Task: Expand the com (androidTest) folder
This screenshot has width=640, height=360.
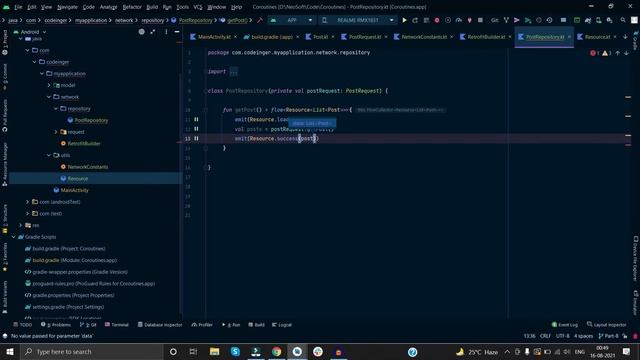Action: coord(28,202)
